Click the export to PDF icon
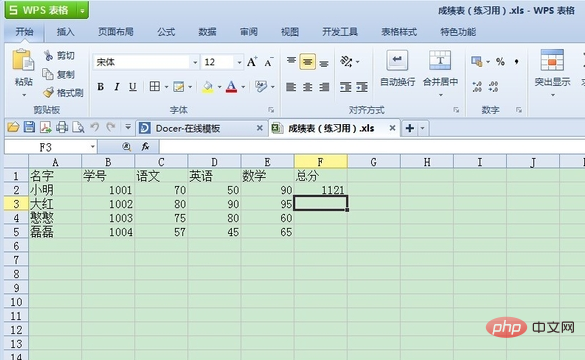The width and height of the screenshot is (585, 360). pos(46,128)
